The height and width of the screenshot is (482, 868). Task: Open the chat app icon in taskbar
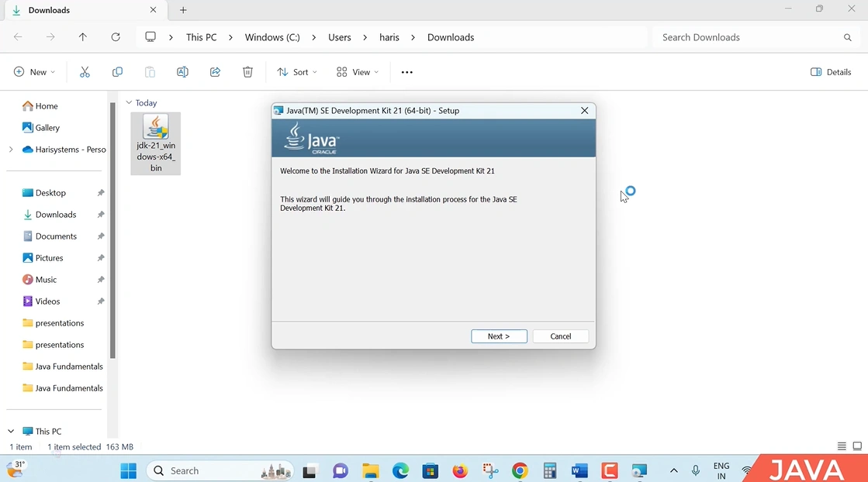click(341, 471)
